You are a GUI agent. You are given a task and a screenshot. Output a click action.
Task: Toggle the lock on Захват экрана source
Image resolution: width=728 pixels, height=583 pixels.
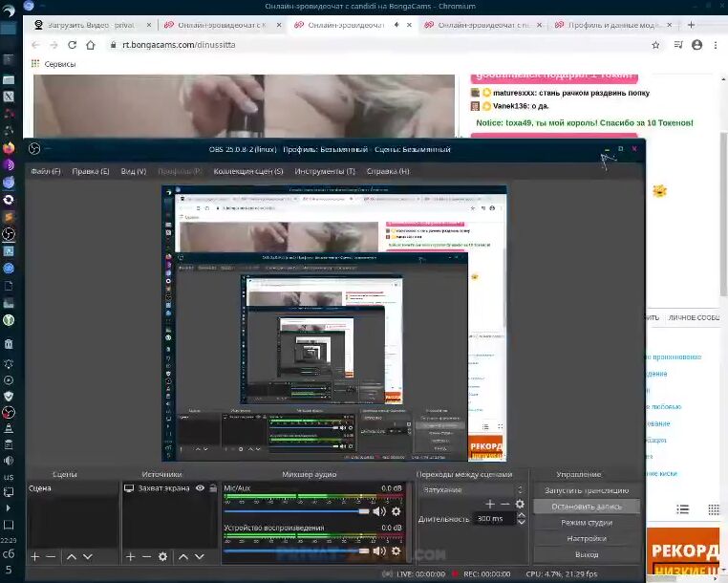(x=212, y=488)
